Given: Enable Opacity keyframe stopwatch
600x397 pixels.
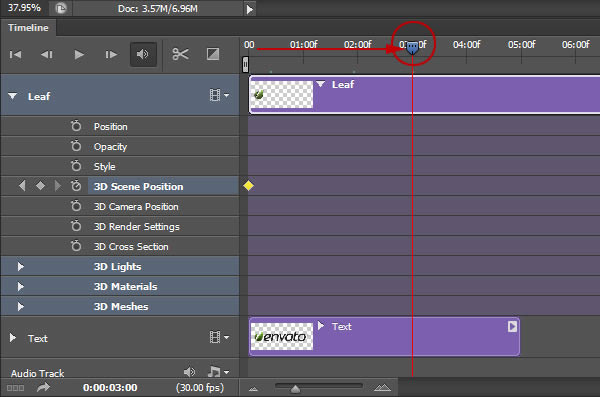Looking at the screenshot, I should [76, 146].
